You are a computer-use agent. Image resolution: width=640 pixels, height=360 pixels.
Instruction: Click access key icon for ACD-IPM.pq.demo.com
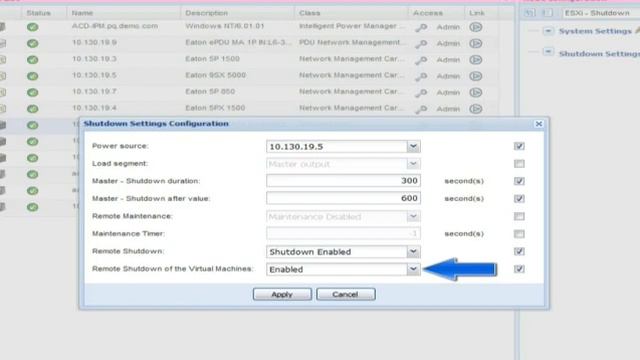[421, 27]
